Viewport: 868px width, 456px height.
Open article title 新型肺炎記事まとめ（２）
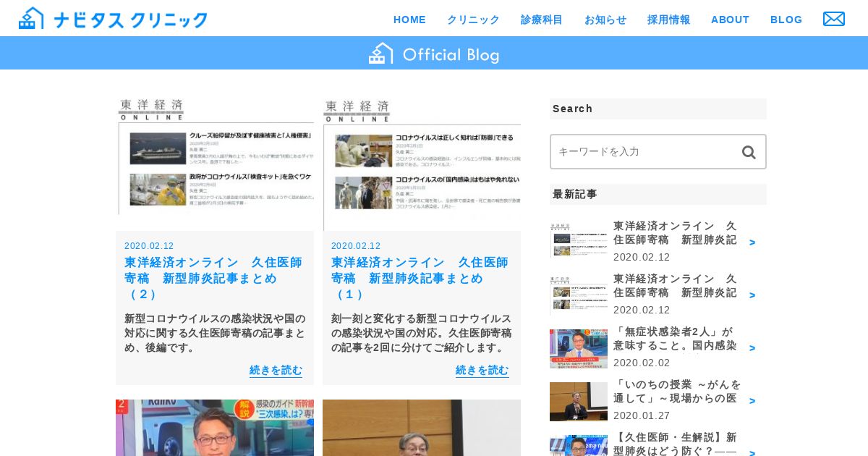tap(213, 278)
